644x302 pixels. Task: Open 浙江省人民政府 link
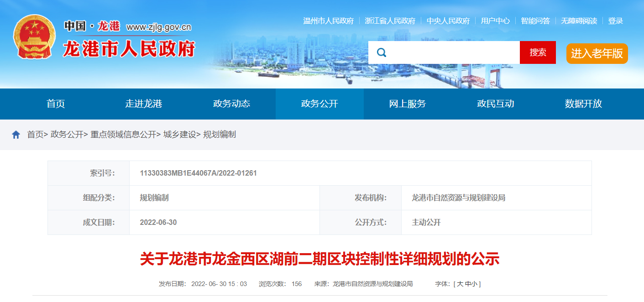click(x=390, y=21)
